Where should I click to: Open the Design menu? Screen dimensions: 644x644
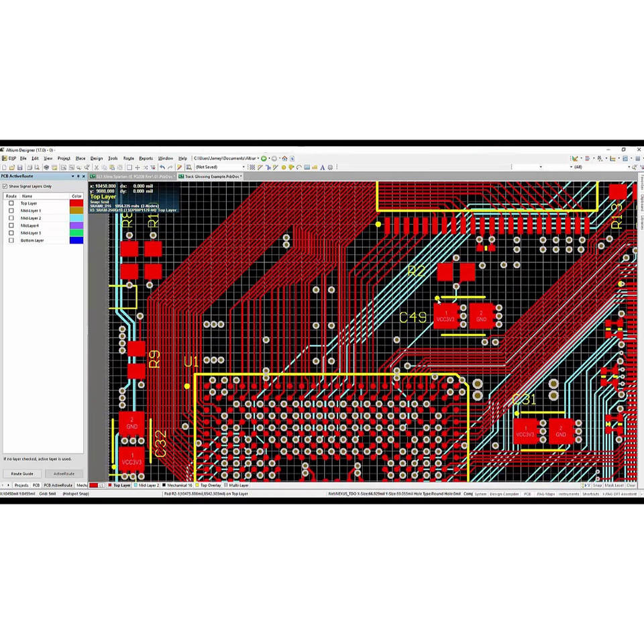coord(97,158)
